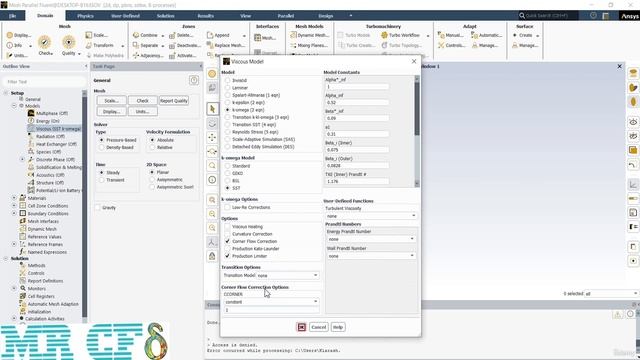
Task: Enable Low-Re Corrections checkbox
Action: [227, 207]
